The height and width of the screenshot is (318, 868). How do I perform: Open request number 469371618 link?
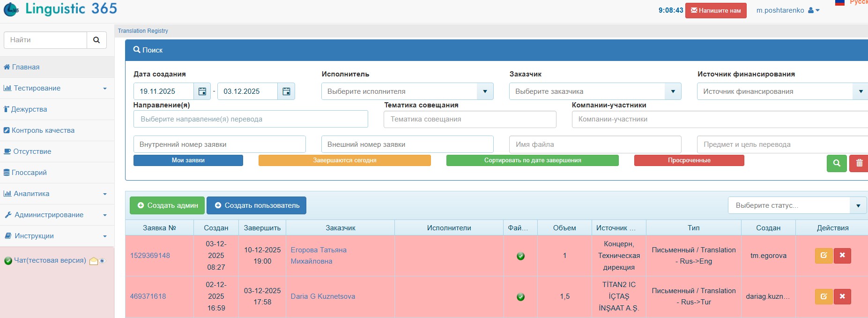tap(148, 296)
